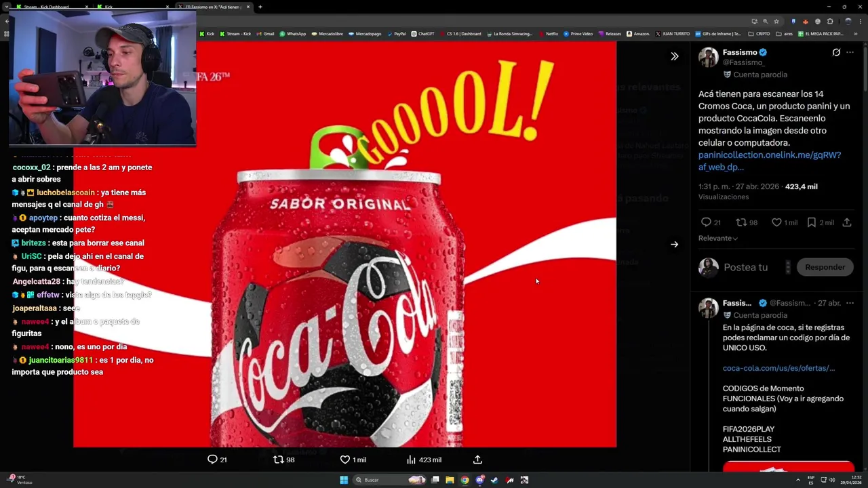Open CRIPTO bookmarks folder
The image size is (868, 488).
coord(759,33)
